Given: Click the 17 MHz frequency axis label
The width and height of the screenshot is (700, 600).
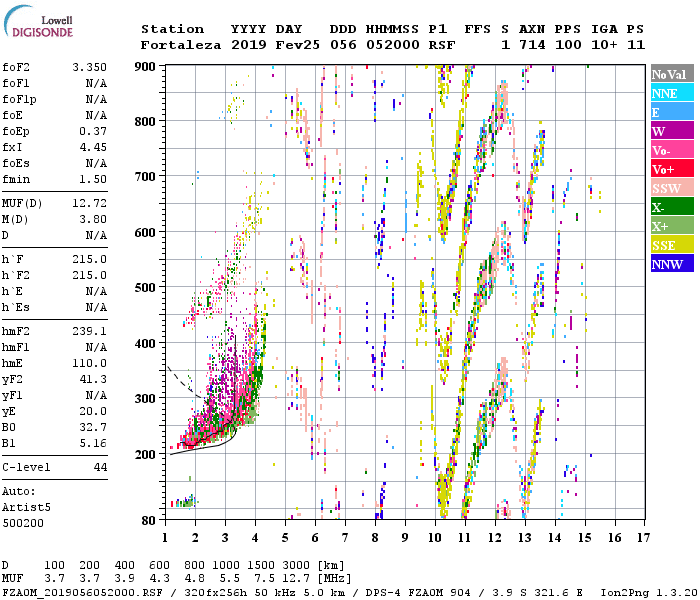Looking at the screenshot, I should [x=643, y=538].
